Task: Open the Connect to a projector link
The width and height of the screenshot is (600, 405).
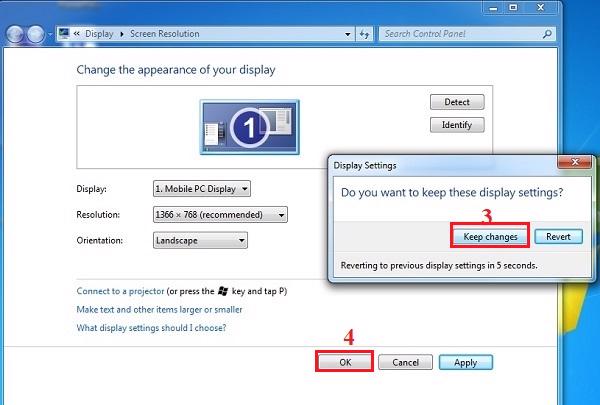Action: click(120, 291)
